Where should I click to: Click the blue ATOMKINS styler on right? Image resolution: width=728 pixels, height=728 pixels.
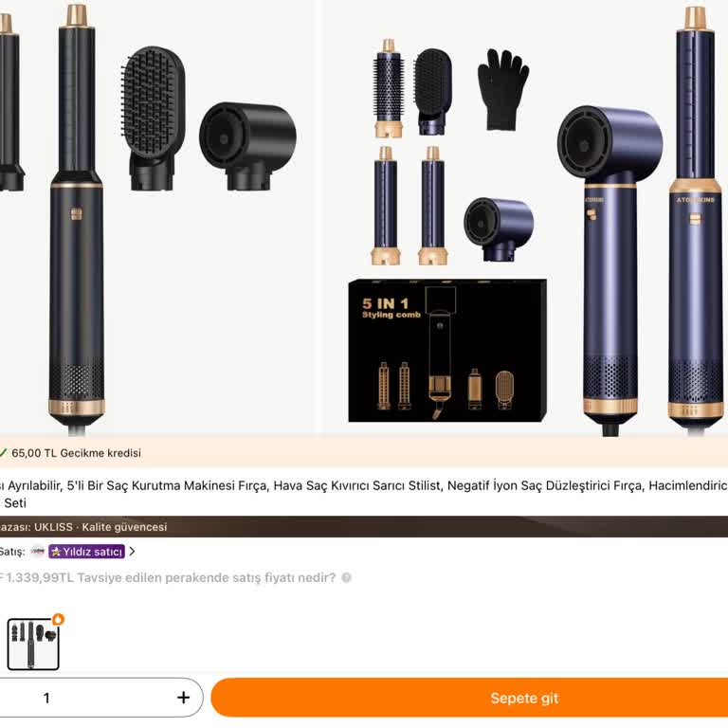click(x=695, y=218)
